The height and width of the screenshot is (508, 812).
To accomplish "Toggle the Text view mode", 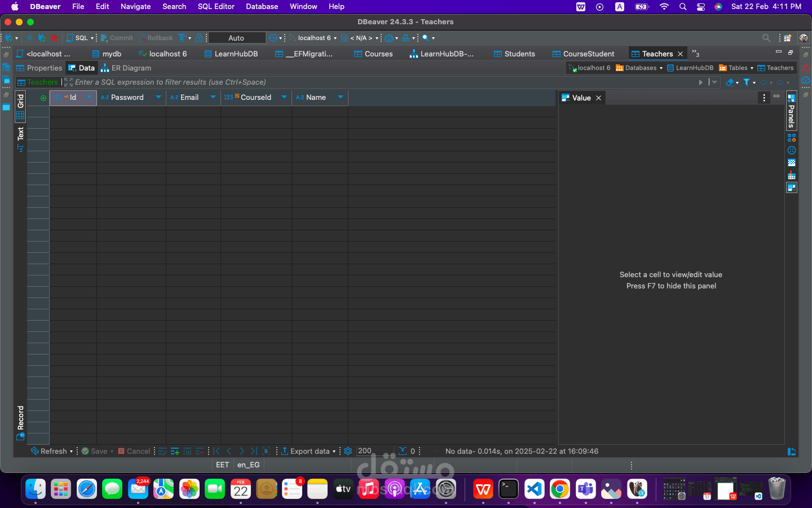I will pos(20,139).
